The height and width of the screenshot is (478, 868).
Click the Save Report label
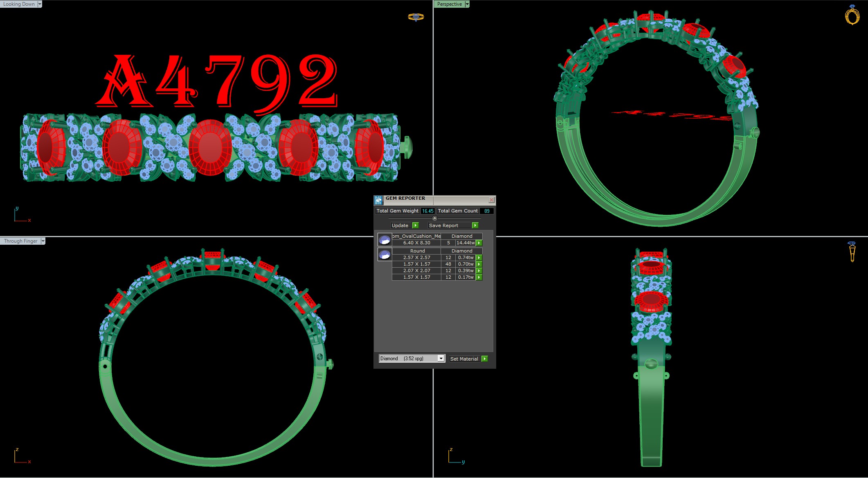pos(449,225)
